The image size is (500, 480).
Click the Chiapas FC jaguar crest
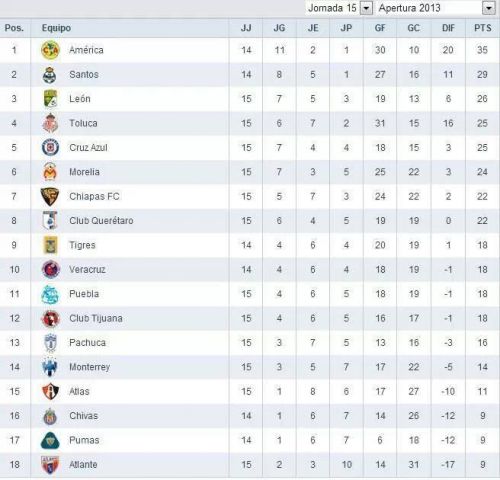pyautogui.click(x=50, y=196)
